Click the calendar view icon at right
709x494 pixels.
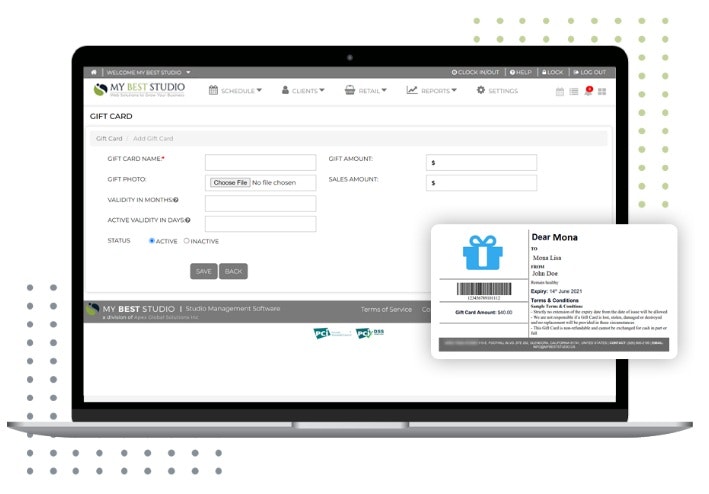coord(560,92)
